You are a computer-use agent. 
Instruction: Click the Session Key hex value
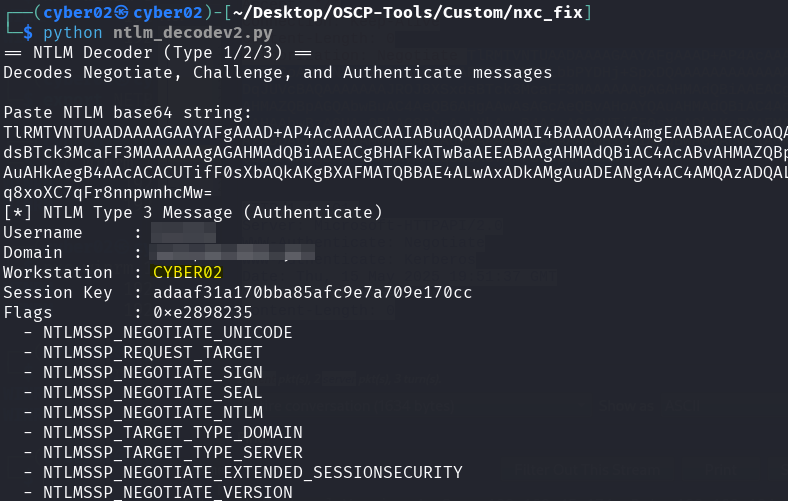[312, 292]
